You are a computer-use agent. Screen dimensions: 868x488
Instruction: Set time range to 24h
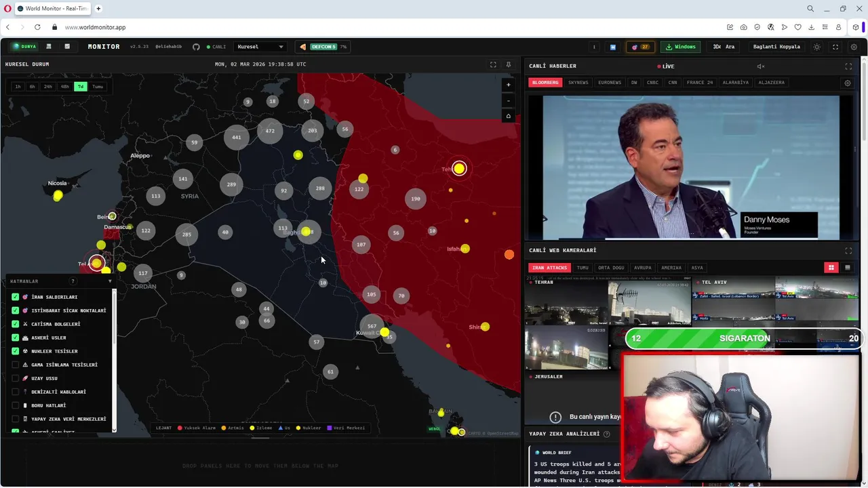[47, 87]
